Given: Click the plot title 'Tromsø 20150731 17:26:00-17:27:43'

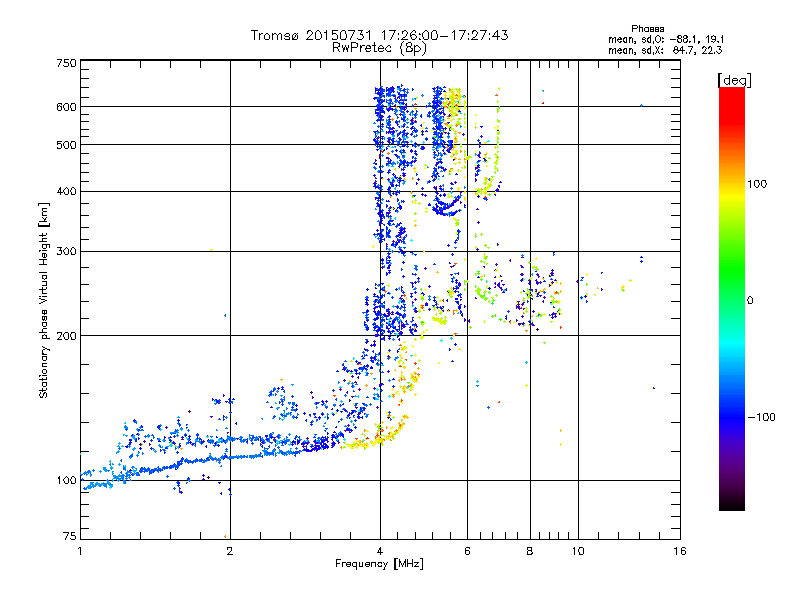Looking at the screenshot, I should (x=379, y=35).
